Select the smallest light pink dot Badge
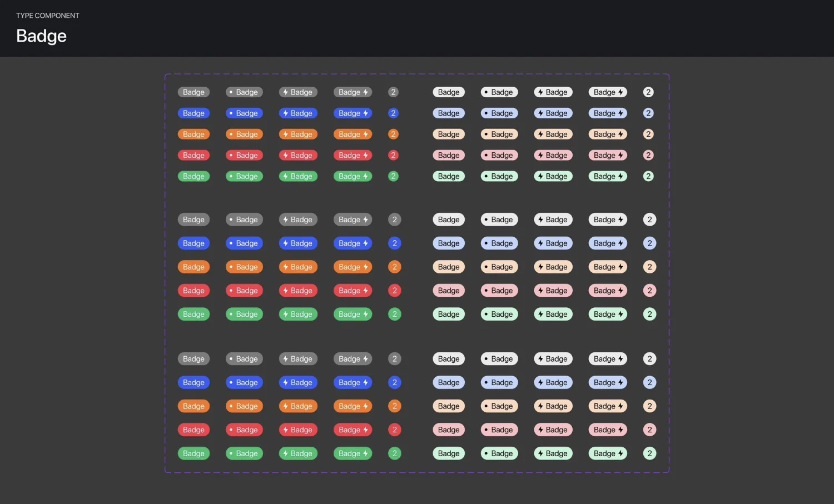This screenshot has height=504, width=834. point(499,156)
